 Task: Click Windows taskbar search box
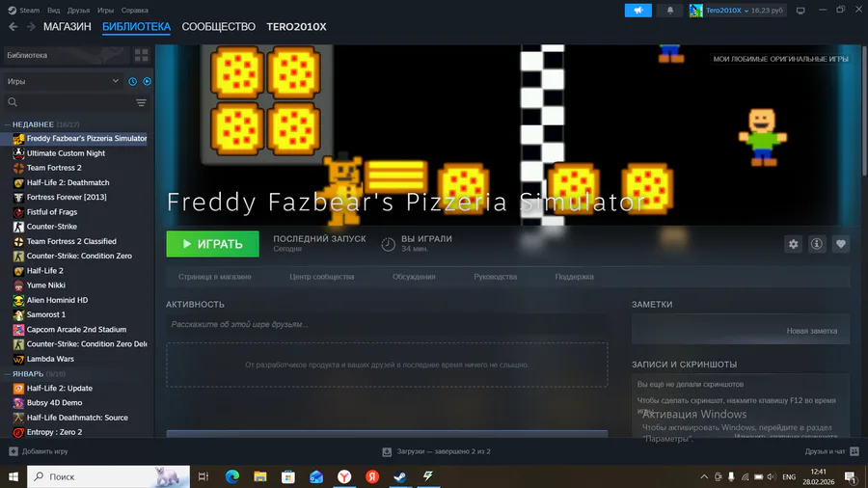click(x=108, y=476)
